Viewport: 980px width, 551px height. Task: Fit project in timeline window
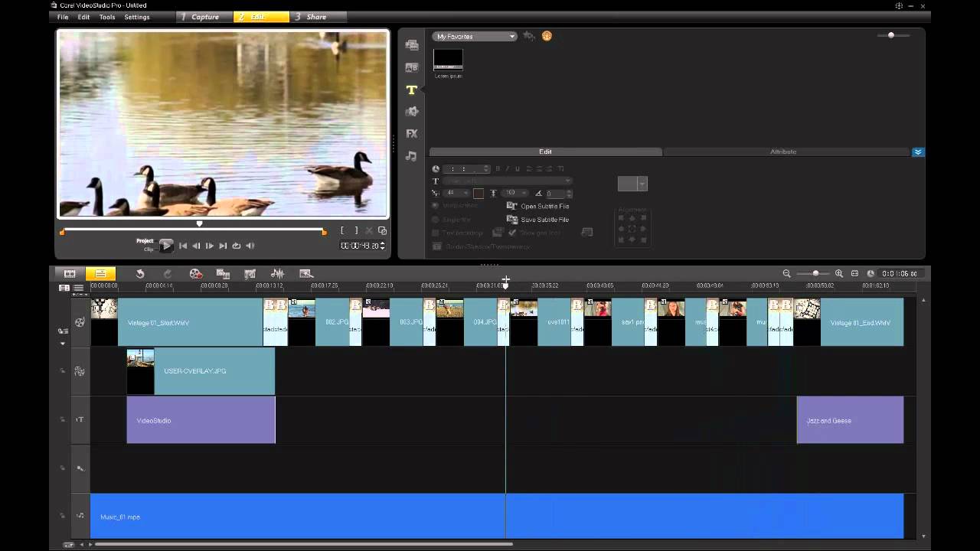(854, 273)
